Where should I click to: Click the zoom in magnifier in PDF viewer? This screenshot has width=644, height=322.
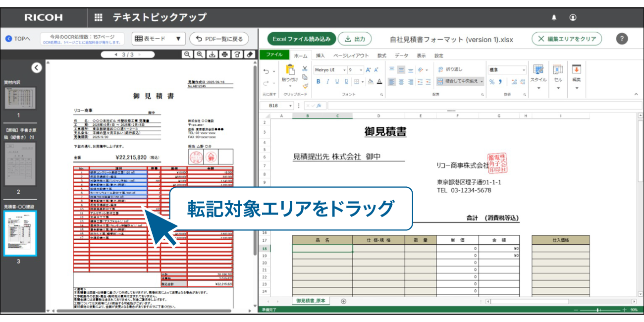[x=200, y=54]
